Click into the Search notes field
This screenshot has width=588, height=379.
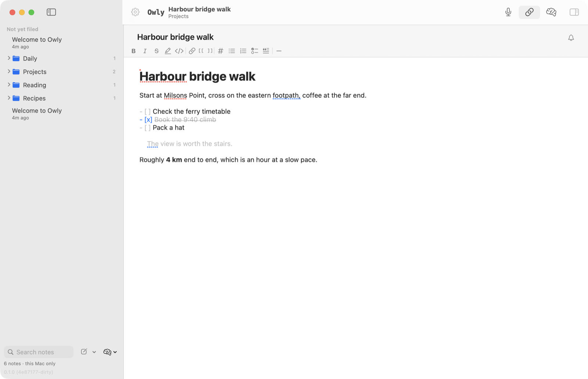pos(39,352)
